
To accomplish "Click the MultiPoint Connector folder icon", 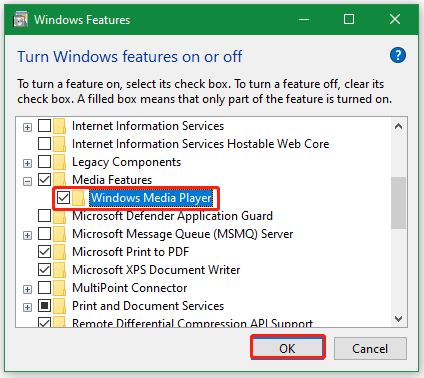I will point(60,288).
